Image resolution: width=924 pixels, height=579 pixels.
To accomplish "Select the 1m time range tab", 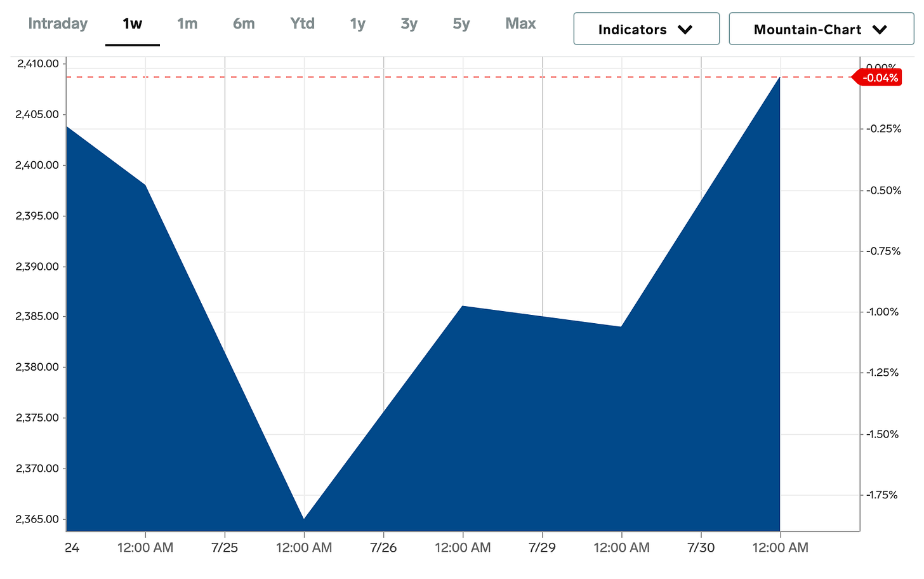I will pos(187,24).
